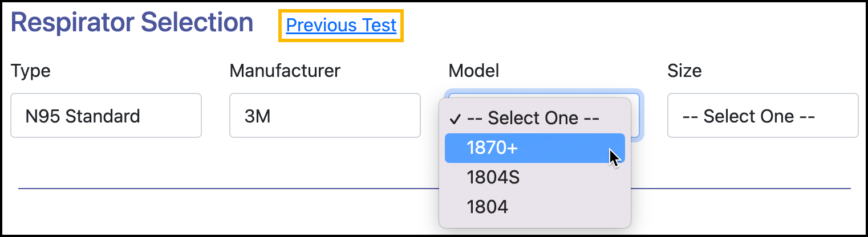Screen dimensions: 868x237
Task: Click the Type field label
Action: (31, 71)
